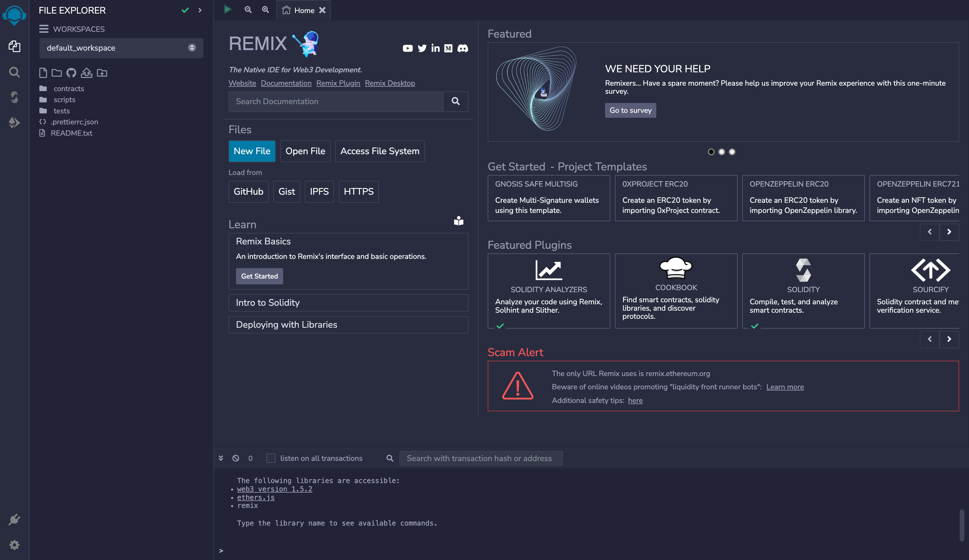Click the zoom in magnifier icon
The height and width of the screenshot is (560, 969).
click(265, 10)
